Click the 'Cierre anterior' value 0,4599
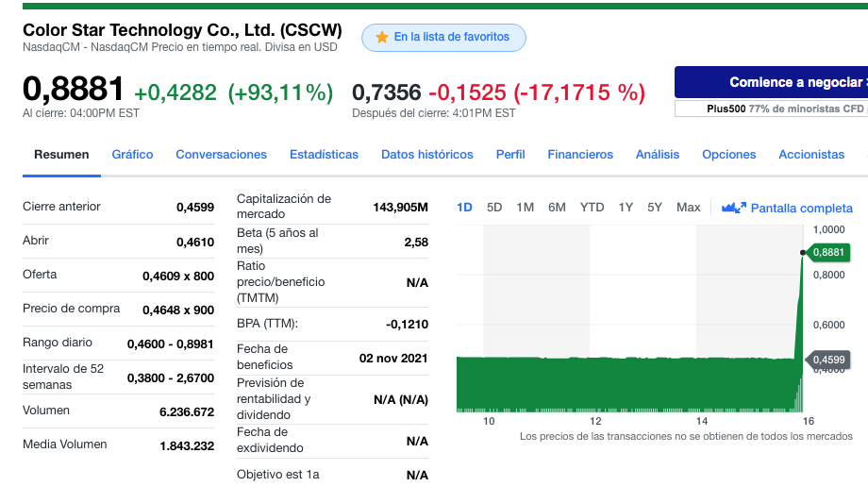Viewport: 868px width, 503px height. (195, 208)
